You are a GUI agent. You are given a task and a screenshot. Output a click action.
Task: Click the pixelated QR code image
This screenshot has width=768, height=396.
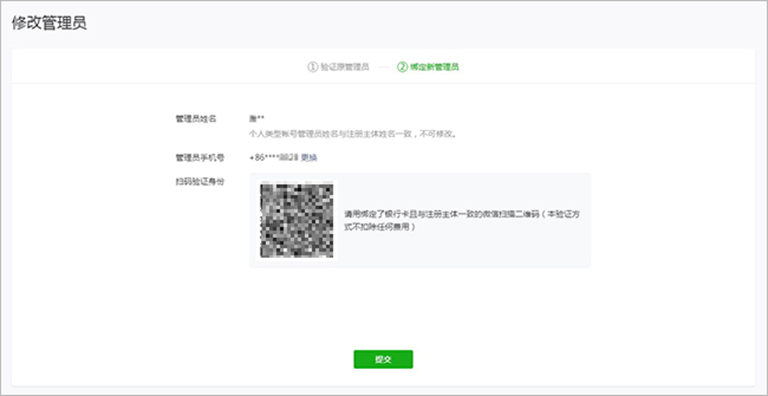tap(297, 220)
